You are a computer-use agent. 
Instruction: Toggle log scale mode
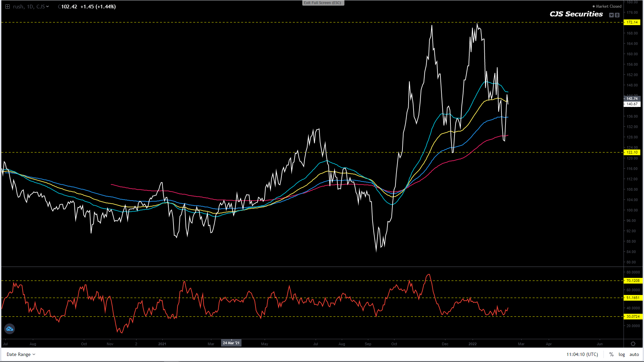pos(622,354)
